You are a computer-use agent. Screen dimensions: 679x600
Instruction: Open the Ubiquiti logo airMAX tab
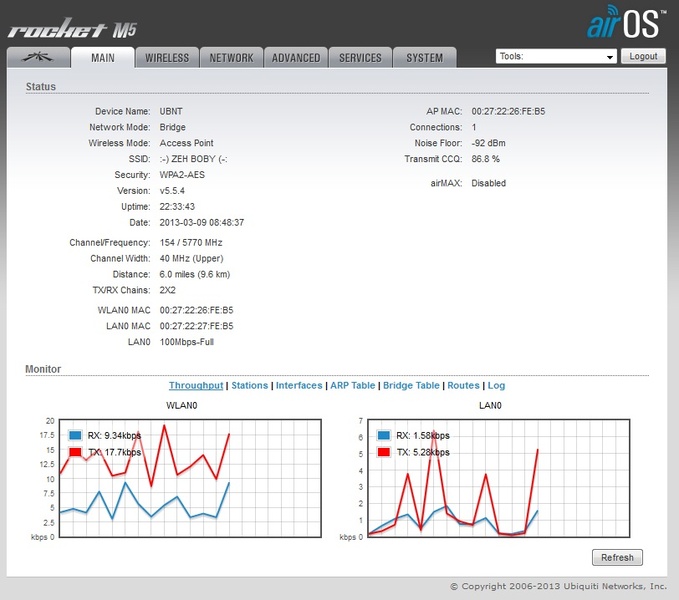tap(38, 57)
